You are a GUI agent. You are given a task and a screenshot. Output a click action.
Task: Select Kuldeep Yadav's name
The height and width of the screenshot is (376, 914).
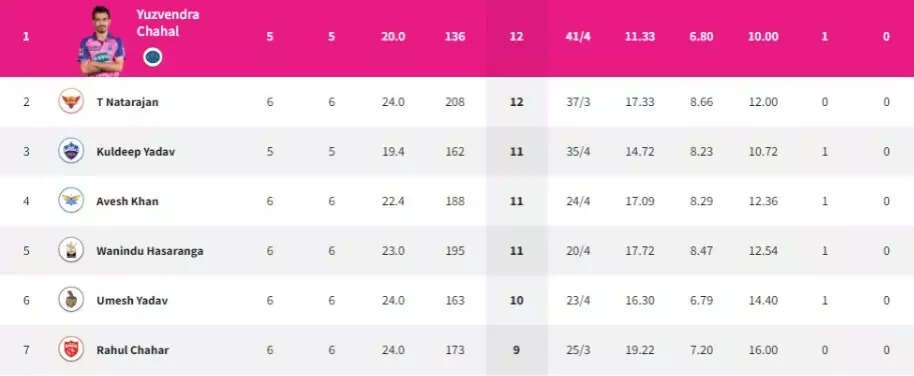135,152
